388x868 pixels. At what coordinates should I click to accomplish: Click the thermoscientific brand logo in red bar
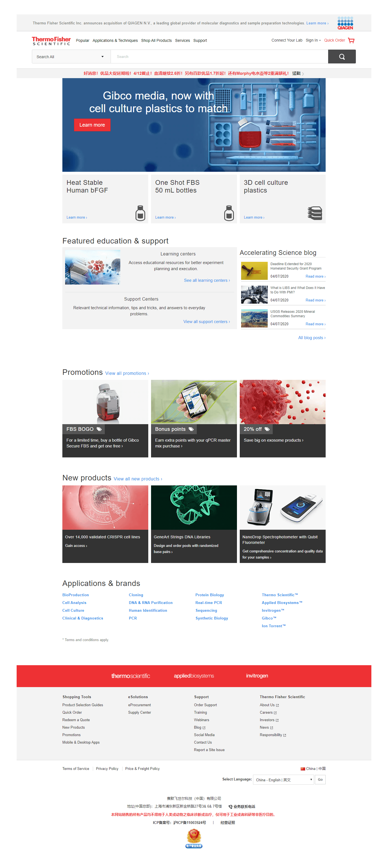click(x=131, y=676)
